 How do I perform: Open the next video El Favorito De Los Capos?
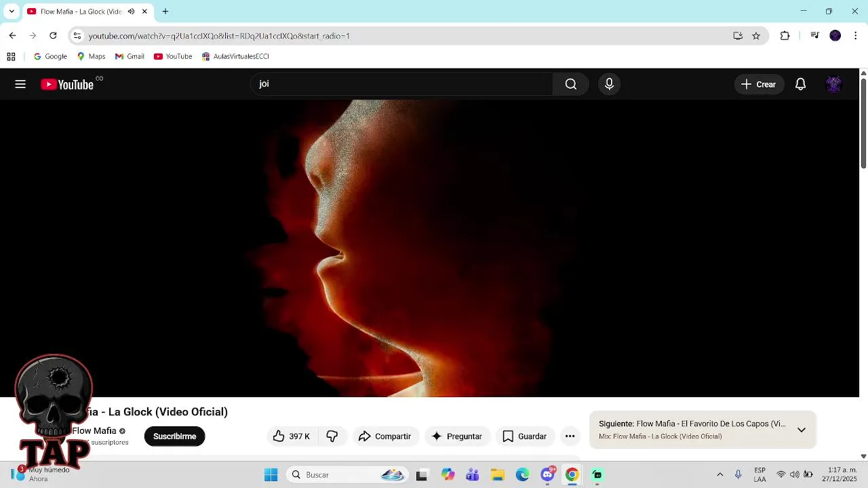(x=692, y=424)
